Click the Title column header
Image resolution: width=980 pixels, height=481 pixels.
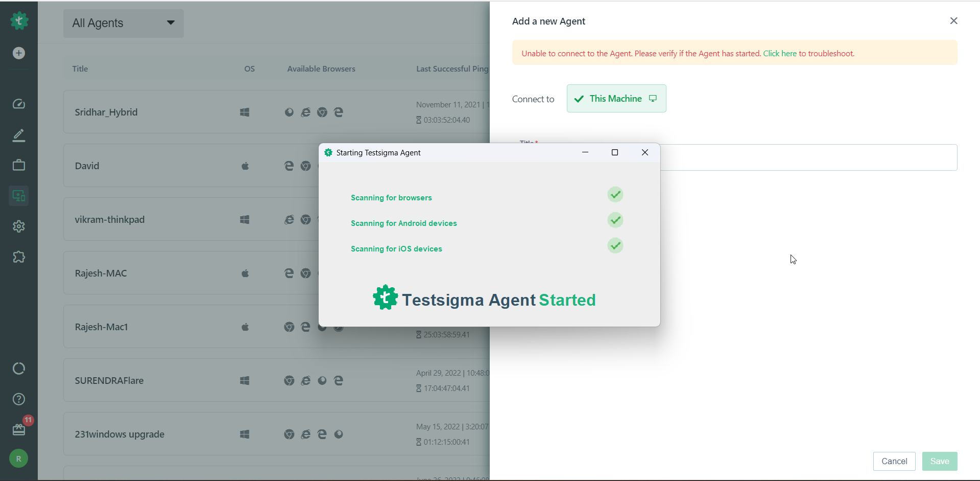[80, 69]
